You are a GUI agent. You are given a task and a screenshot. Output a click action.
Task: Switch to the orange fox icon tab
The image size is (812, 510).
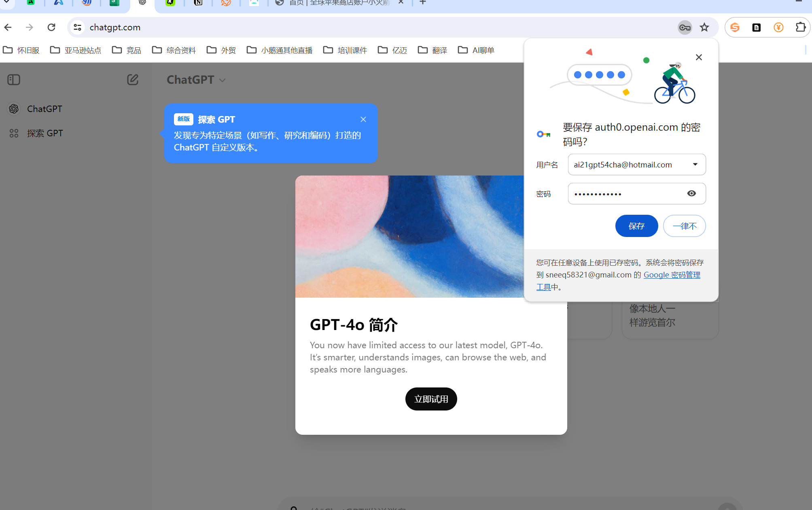(226, 3)
